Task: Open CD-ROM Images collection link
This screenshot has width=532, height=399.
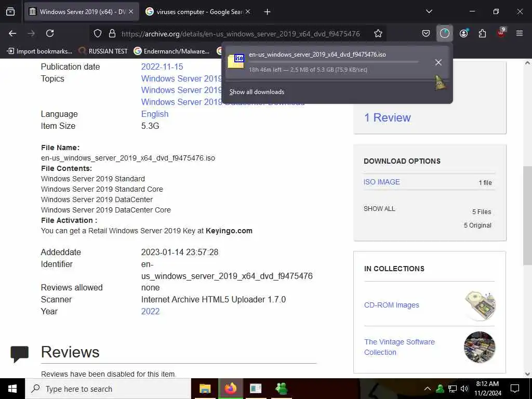Action: point(392,305)
